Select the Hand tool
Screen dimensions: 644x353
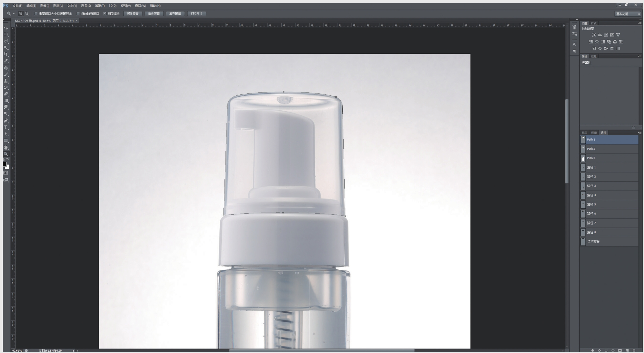6,147
